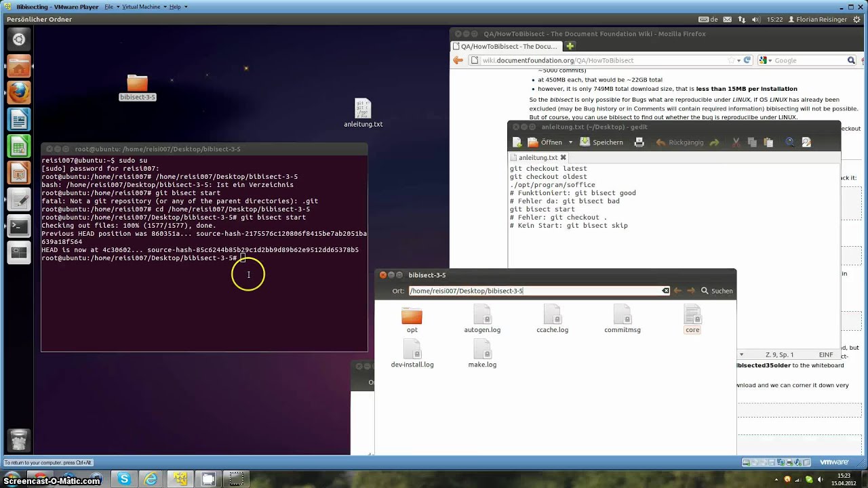The width and height of the screenshot is (868, 488).
Task: Click the Firefox Google search field
Action: (809, 60)
